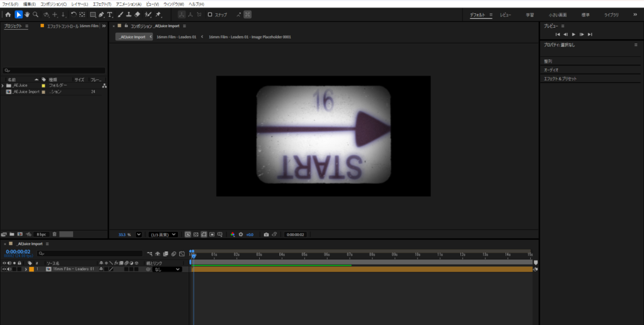Switch to the 16mm Film - Leaders 01 composition tab
644x325 pixels.
(176, 37)
